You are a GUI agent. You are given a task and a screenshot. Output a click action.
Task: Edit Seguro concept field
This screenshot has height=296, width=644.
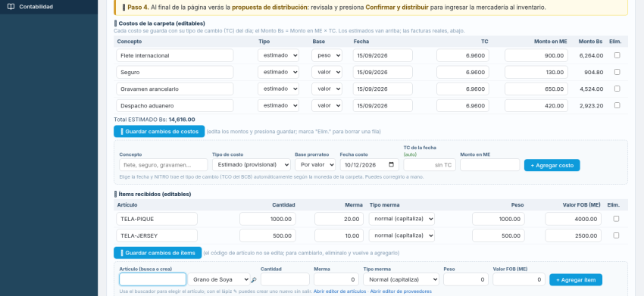coord(174,72)
